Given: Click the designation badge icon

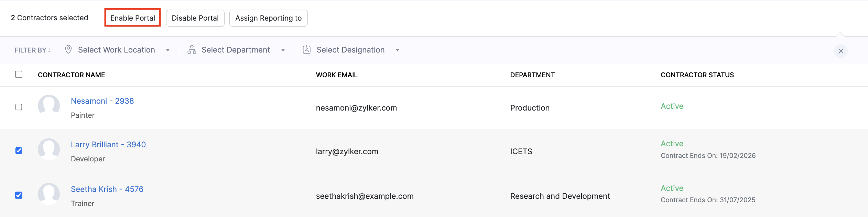Looking at the screenshot, I should tap(306, 49).
